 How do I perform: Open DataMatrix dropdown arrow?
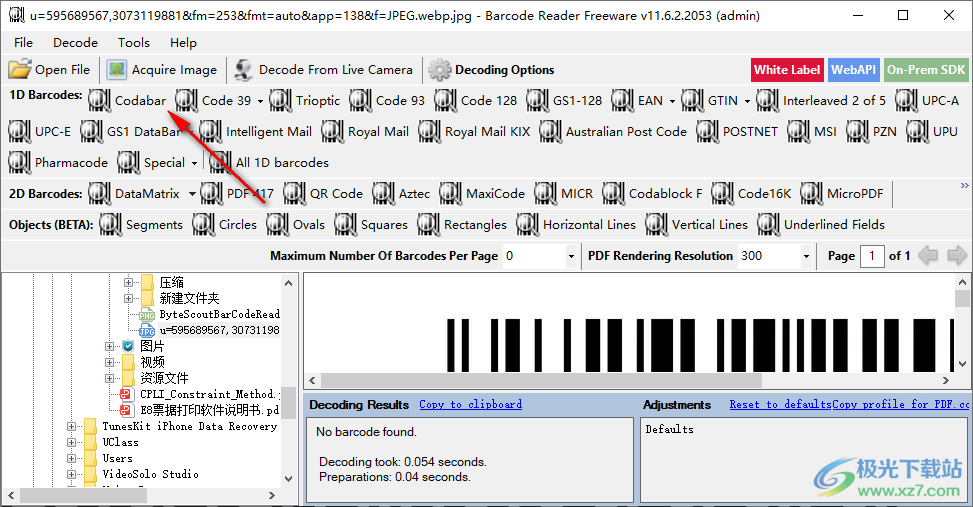coord(192,194)
